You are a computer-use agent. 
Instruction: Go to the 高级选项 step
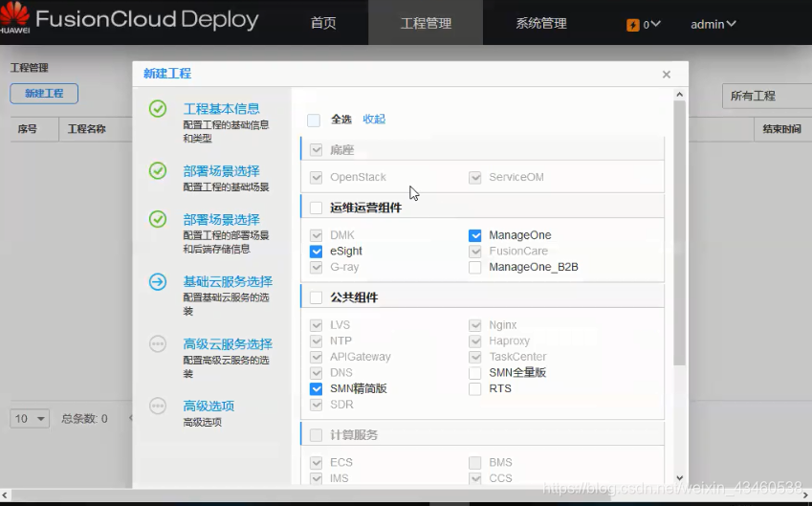tap(208, 406)
